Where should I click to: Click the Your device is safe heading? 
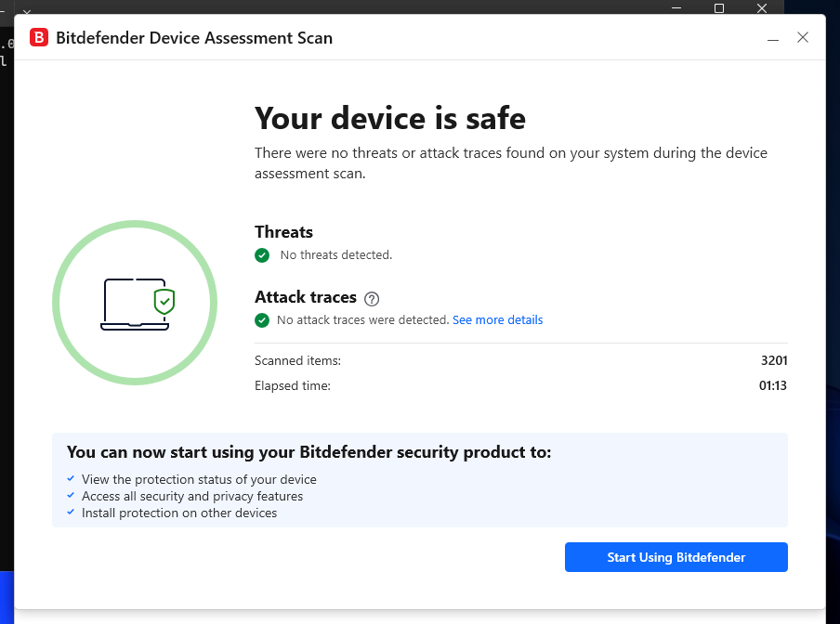[x=389, y=118]
